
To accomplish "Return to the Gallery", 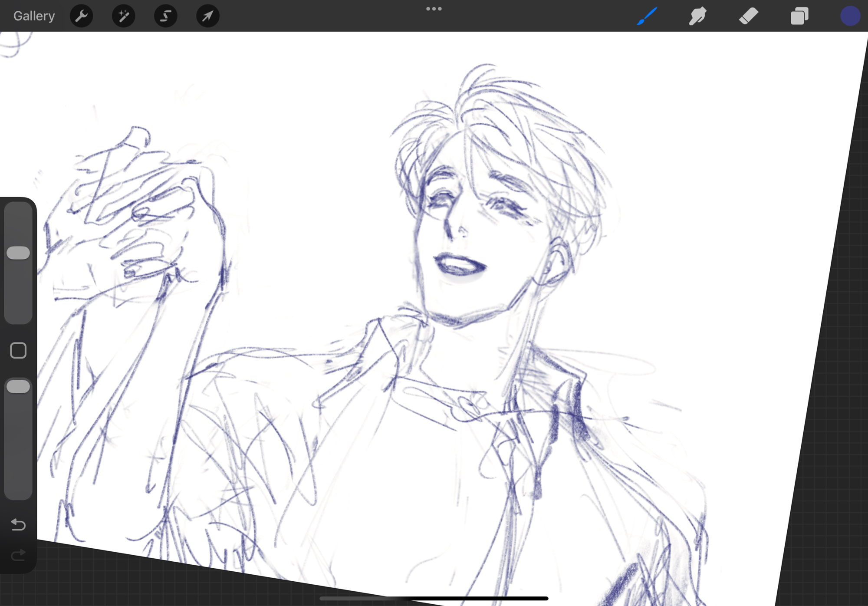I will pos(34,16).
